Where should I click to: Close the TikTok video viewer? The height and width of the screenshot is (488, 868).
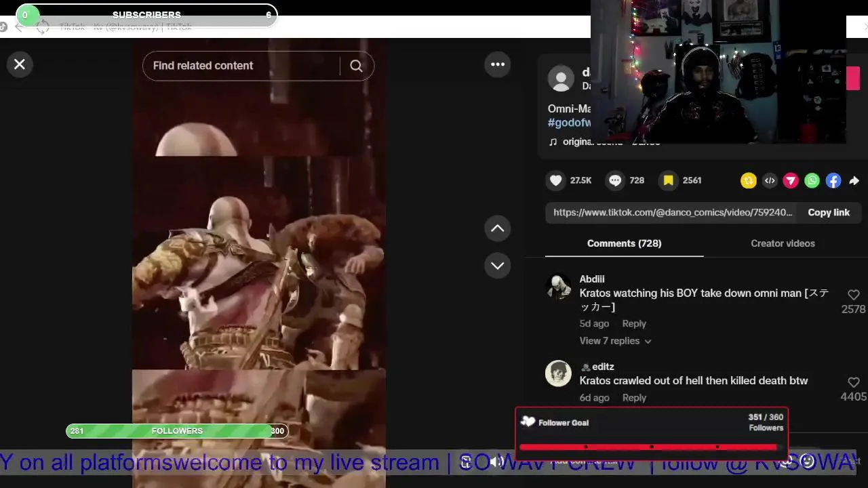[20, 64]
